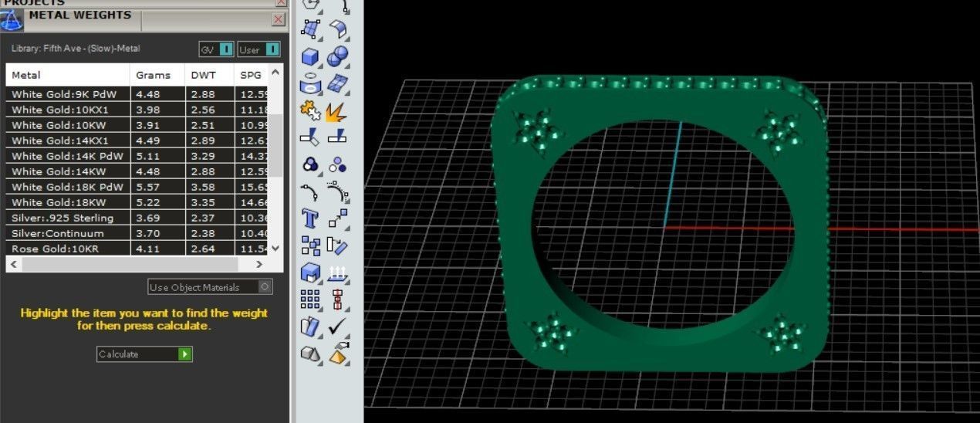Viewport: 980px width, 423px height.
Task: Click the table's scroll up arrow
Action: [x=277, y=71]
